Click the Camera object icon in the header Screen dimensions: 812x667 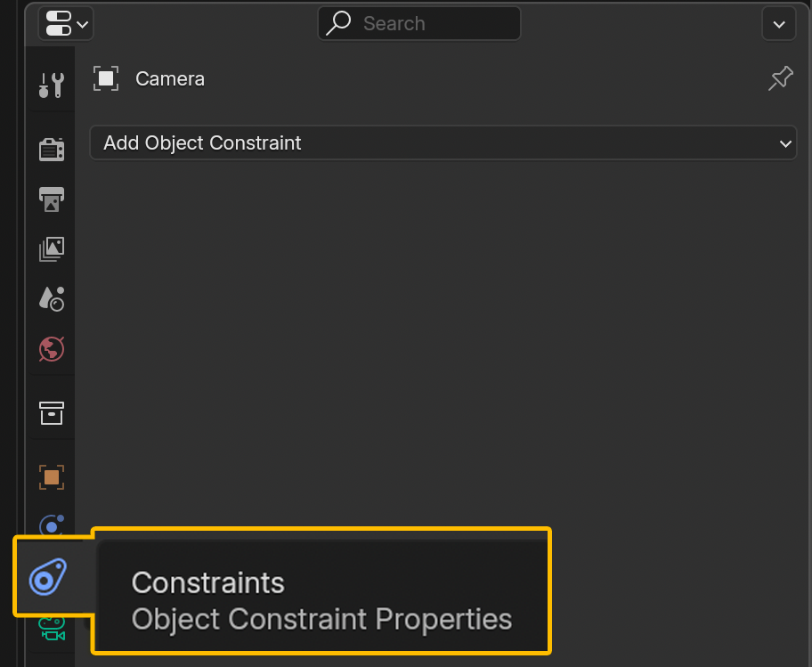point(106,79)
